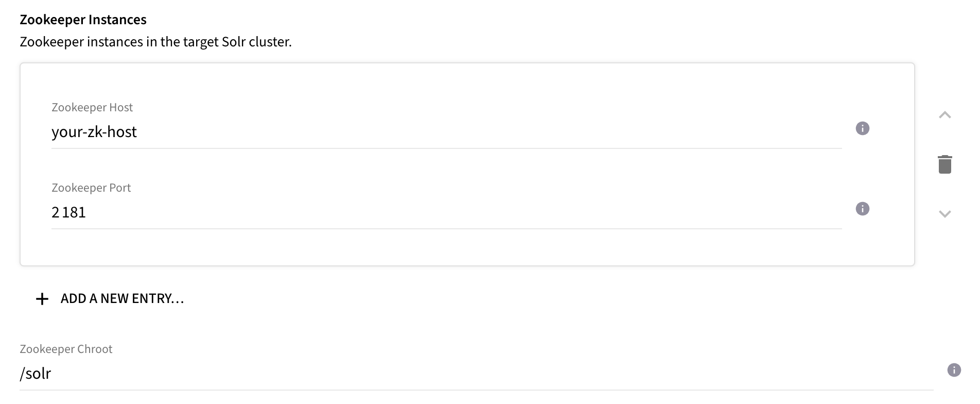Click the upward chevron on the entry card
This screenshot has height=404, width=980.
click(945, 115)
